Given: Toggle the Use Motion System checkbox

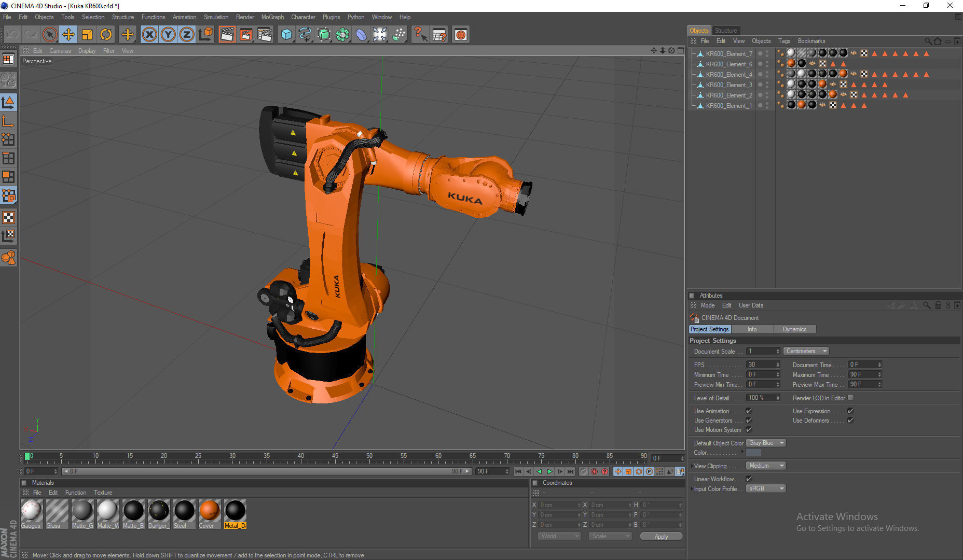Looking at the screenshot, I should tap(749, 429).
